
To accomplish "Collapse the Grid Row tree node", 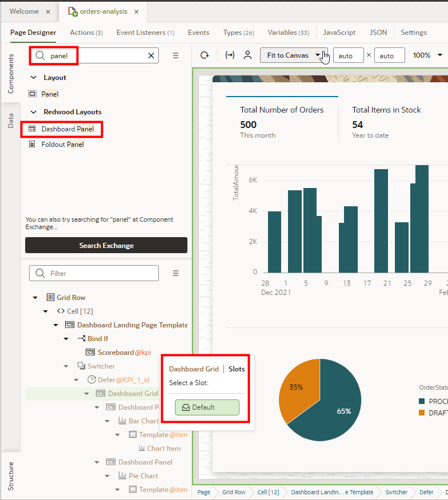I will click(35, 298).
